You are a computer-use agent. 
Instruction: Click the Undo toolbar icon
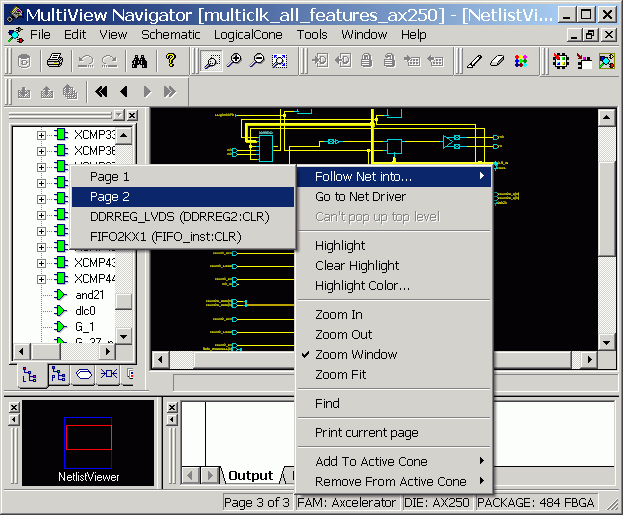coord(86,61)
